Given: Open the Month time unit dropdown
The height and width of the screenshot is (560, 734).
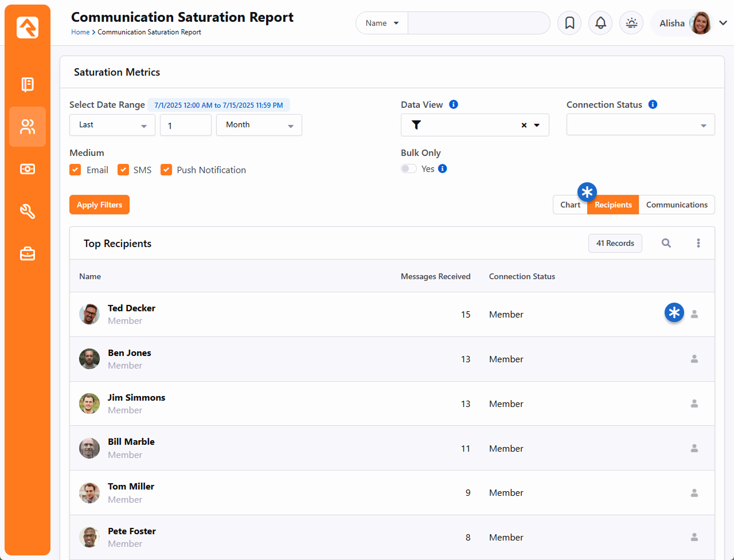Looking at the screenshot, I should (259, 125).
